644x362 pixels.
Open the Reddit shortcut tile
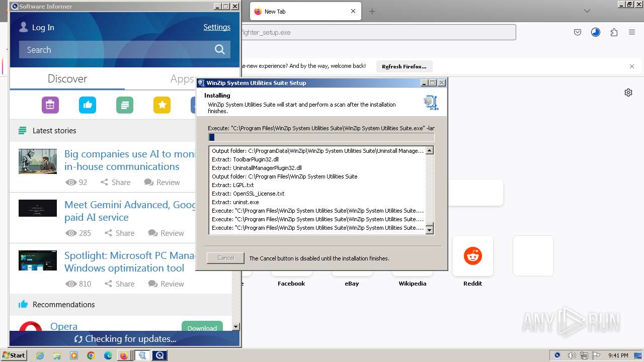[x=473, y=256]
